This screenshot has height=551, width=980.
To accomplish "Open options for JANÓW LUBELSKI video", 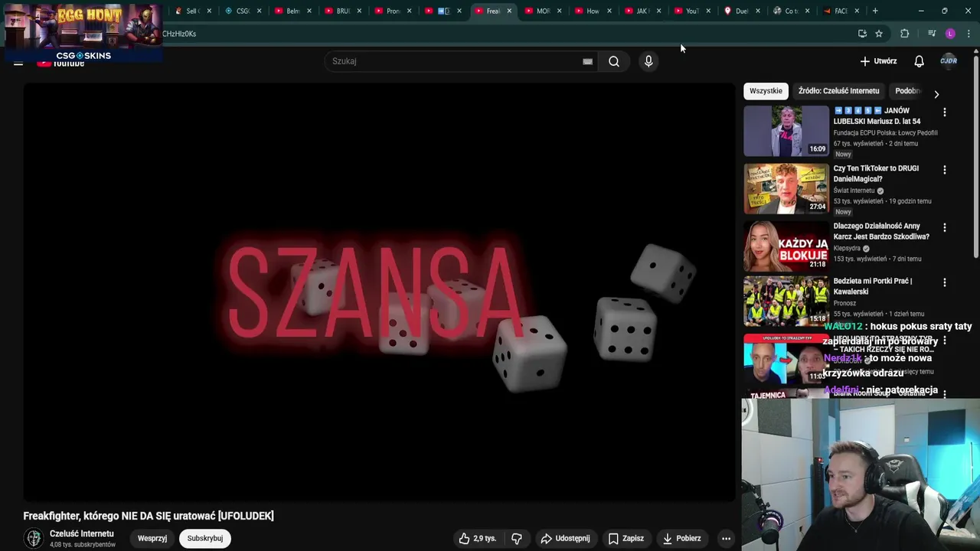I will click(945, 112).
